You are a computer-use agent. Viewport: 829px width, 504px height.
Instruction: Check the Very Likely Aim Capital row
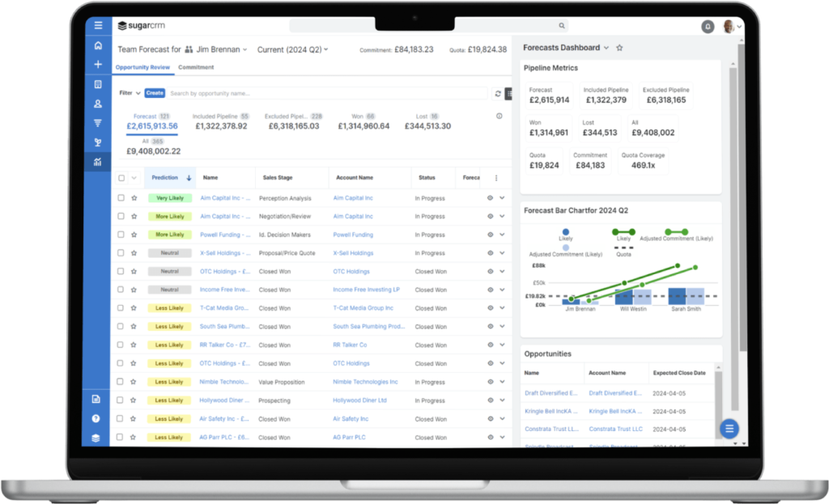tap(121, 197)
